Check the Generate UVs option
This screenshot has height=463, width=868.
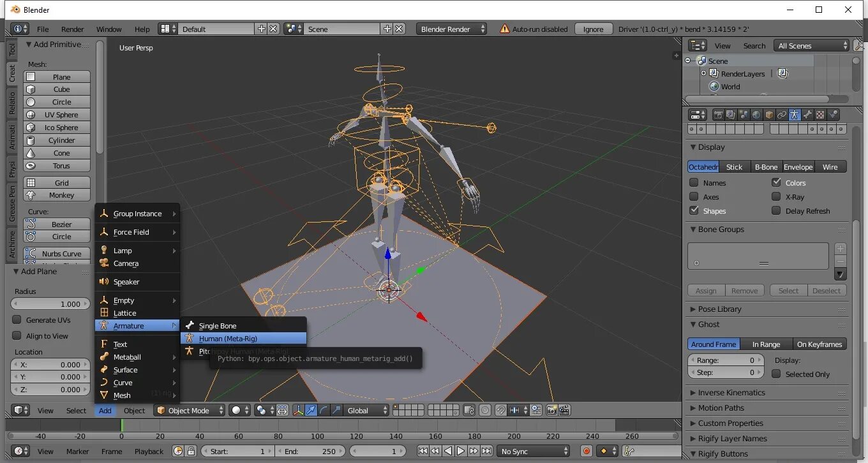coord(17,320)
